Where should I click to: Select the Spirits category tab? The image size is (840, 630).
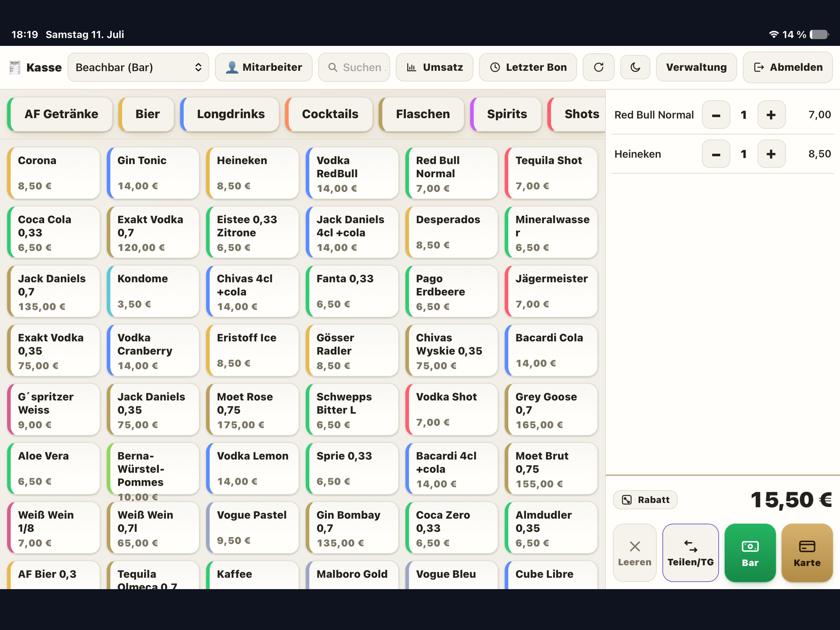pos(506,114)
